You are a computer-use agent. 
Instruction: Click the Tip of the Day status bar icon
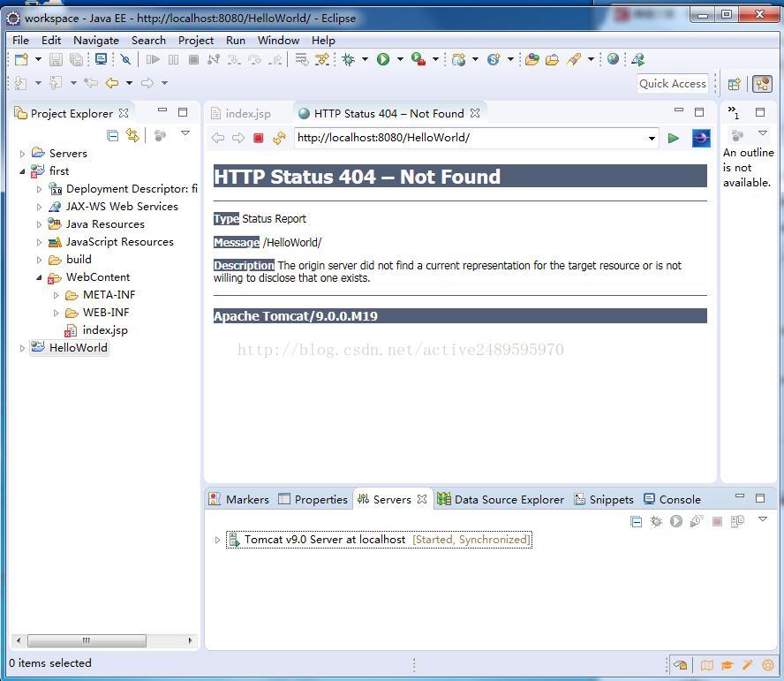tap(680, 665)
